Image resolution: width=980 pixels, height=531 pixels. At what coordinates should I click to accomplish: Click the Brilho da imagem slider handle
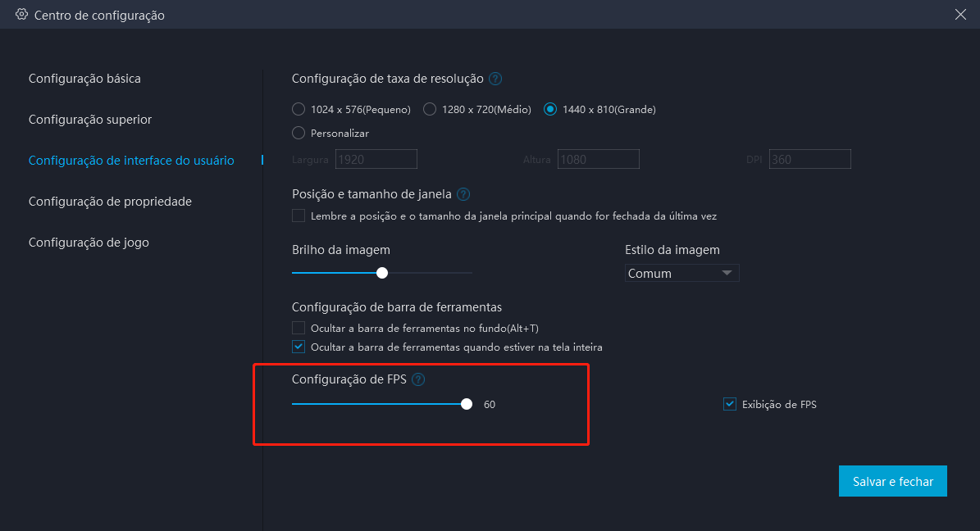pyautogui.click(x=381, y=272)
